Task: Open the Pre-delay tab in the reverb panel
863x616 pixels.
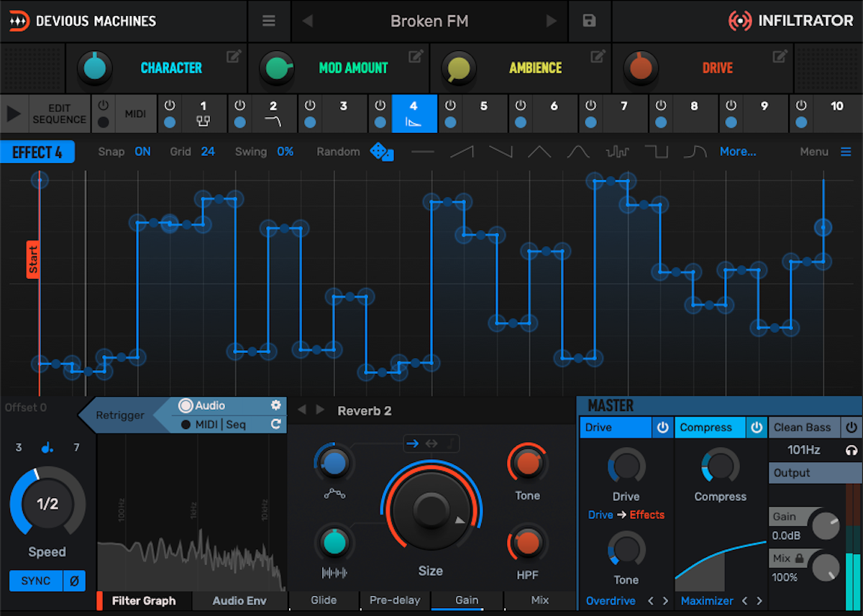Action: 395,601
